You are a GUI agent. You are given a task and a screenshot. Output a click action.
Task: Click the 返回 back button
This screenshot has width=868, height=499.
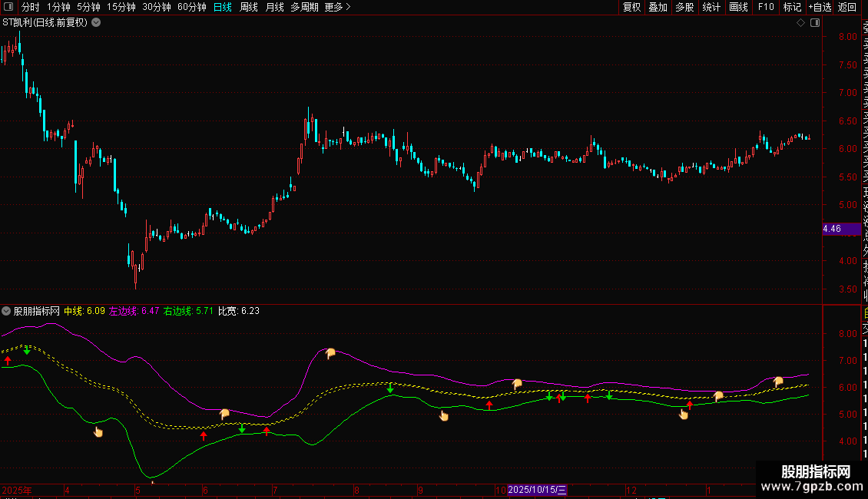(x=847, y=7)
